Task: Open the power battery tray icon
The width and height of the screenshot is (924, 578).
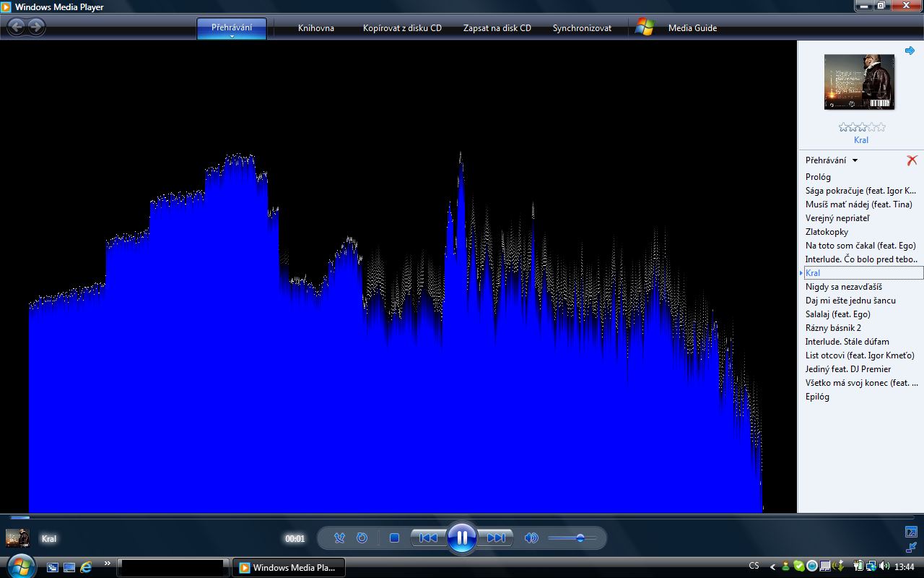Action: tap(858, 566)
